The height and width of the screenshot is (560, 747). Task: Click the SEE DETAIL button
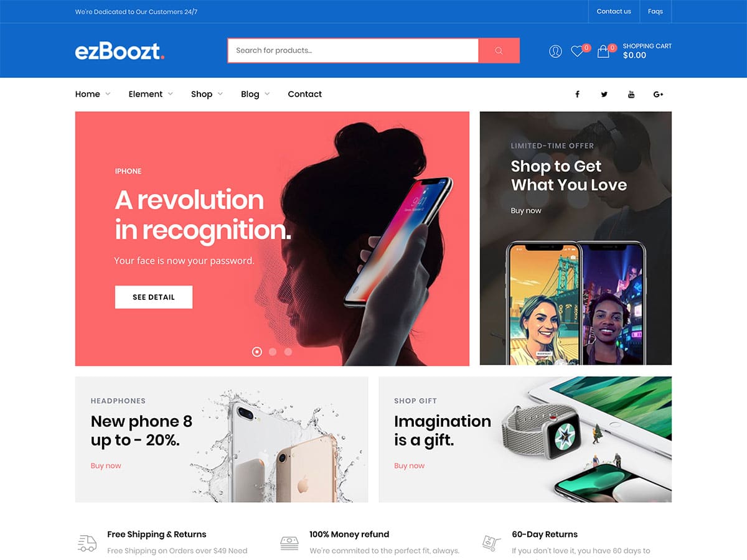[x=154, y=297]
